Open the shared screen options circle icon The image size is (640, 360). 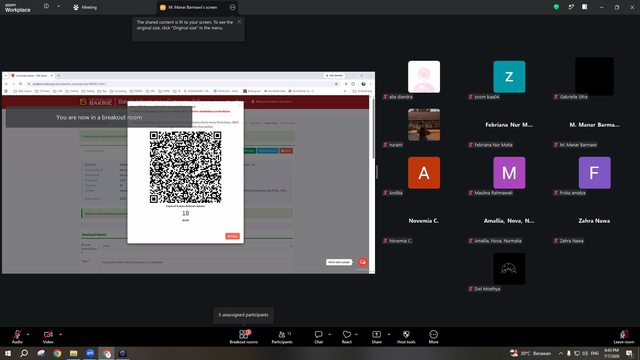click(232, 7)
